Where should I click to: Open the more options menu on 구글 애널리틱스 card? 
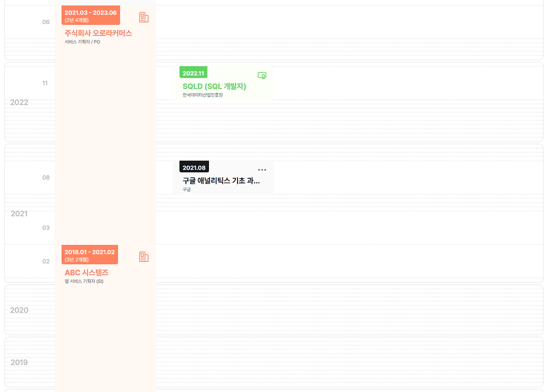tap(262, 169)
